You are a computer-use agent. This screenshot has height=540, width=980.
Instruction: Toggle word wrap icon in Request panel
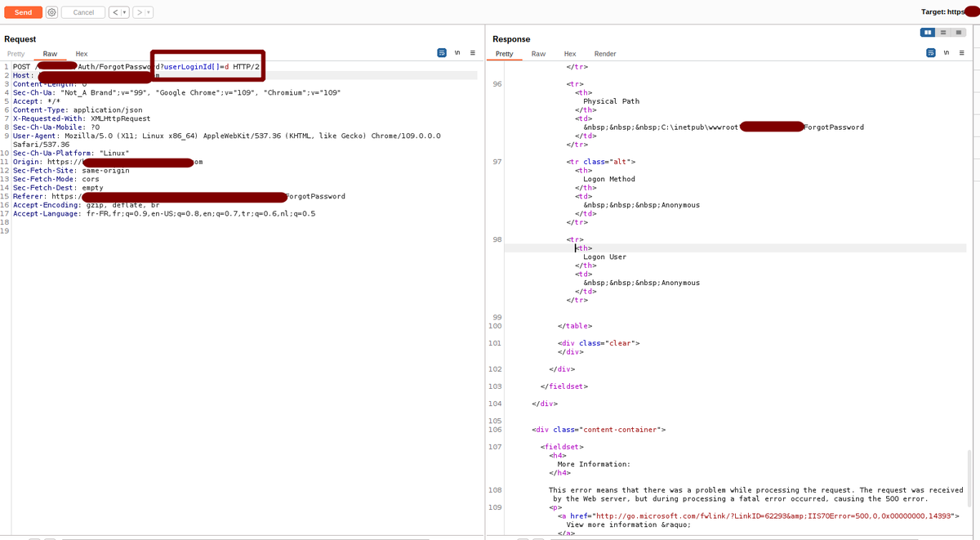(442, 53)
